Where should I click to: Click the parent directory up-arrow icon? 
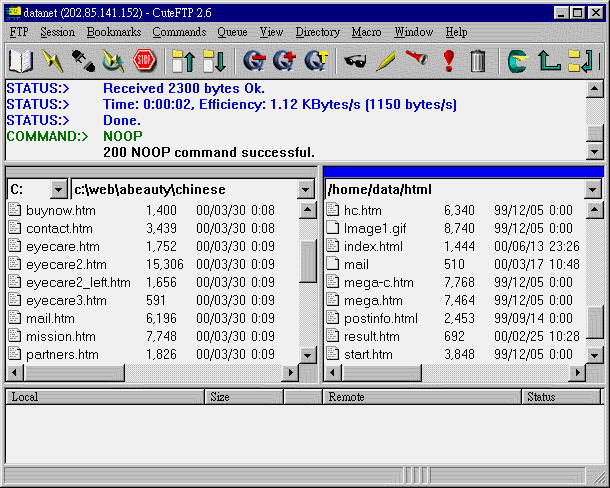coord(549,61)
